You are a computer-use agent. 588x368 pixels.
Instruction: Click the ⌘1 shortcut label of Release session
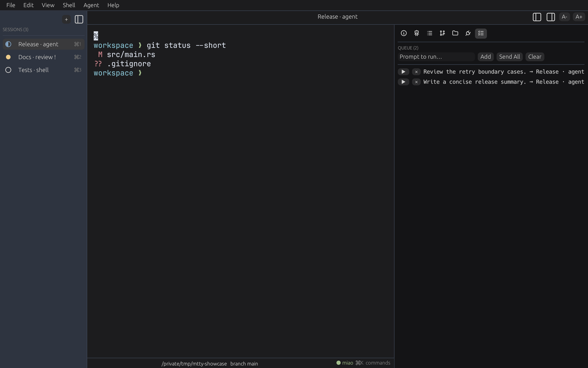[78, 44]
